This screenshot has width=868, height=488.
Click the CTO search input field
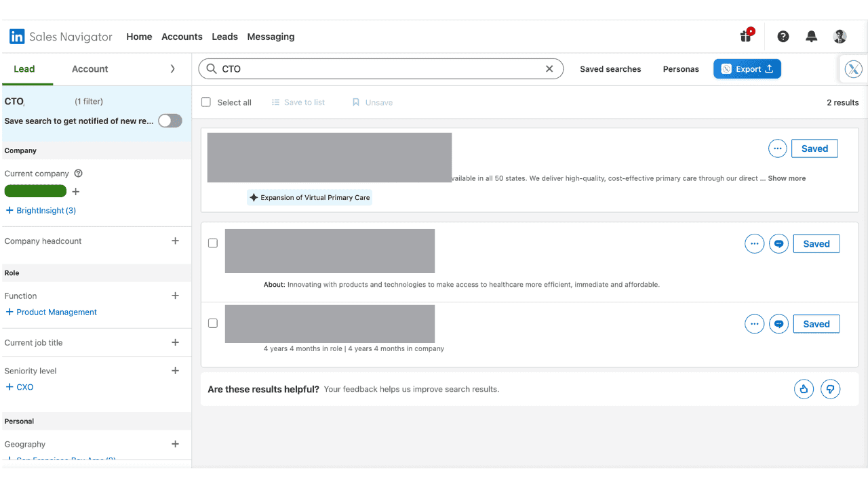pyautogui.click(x=380, y=68)
